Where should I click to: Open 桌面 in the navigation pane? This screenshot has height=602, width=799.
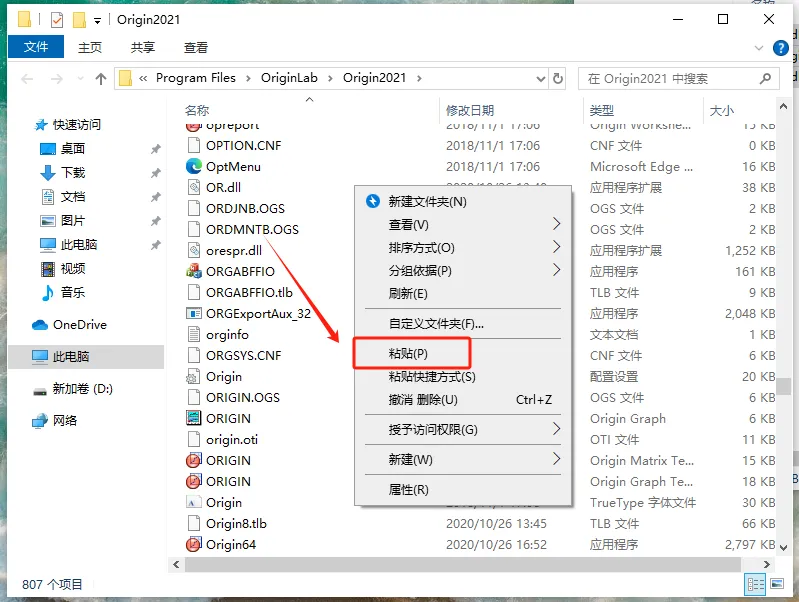tap(72, 148)
